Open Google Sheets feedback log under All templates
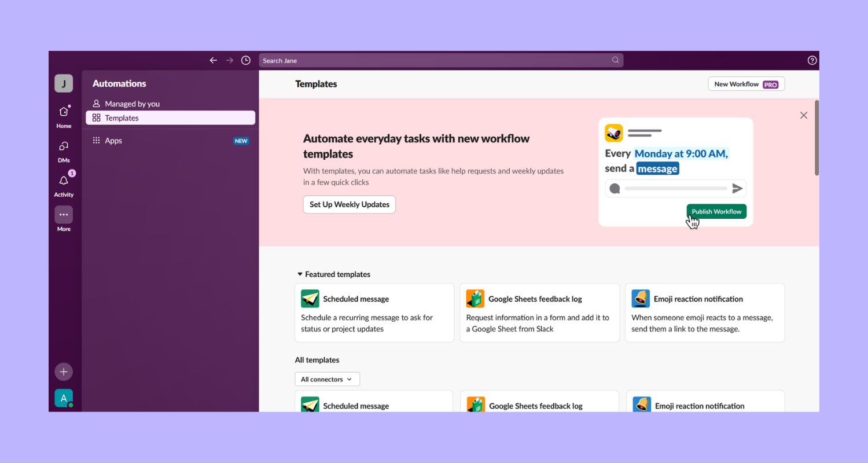The width and height of the screenshot is (868, 463). tap(539, 401)
